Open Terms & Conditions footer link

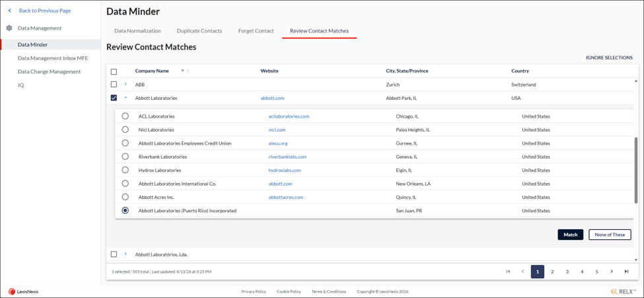[328, 291]
